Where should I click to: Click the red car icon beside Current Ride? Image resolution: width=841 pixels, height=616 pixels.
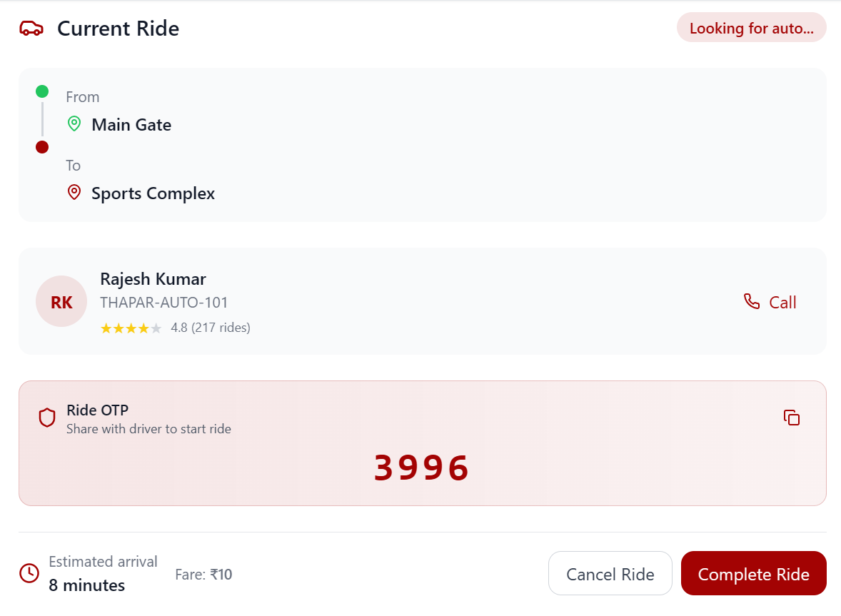[31, 29]
